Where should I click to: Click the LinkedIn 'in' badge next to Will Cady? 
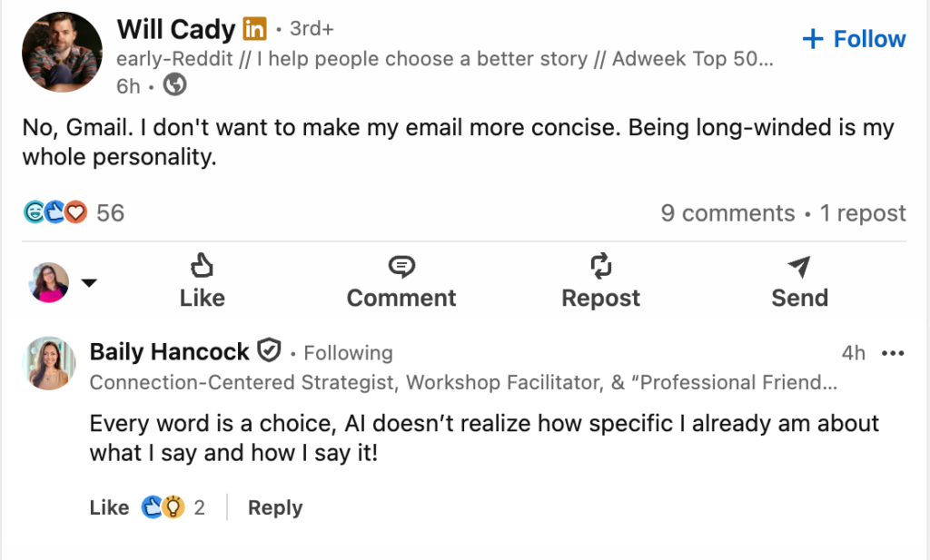click(x=254, y=29)
